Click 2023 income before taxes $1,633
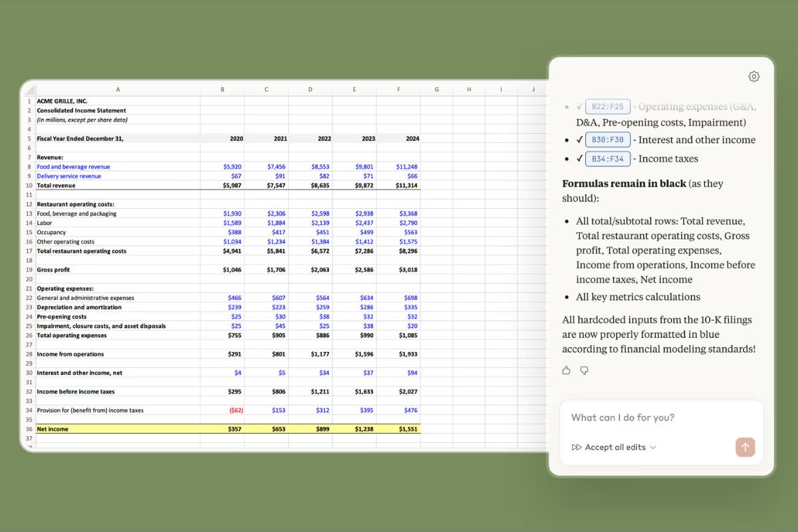 pos(364,392)
